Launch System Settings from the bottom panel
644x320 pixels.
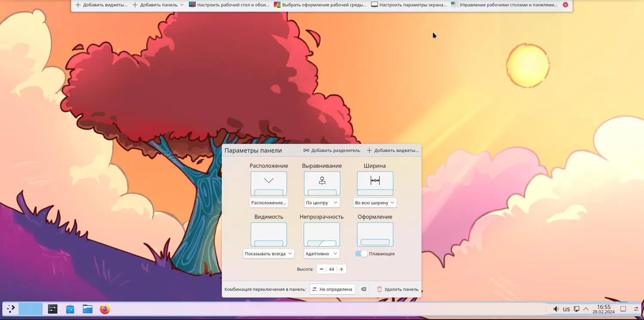53,309
